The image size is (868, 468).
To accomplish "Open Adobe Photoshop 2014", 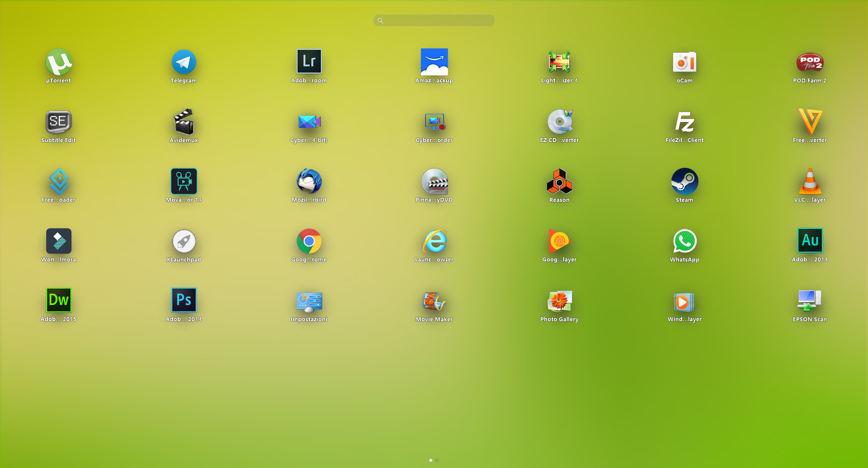I will (x=184, y=300).
